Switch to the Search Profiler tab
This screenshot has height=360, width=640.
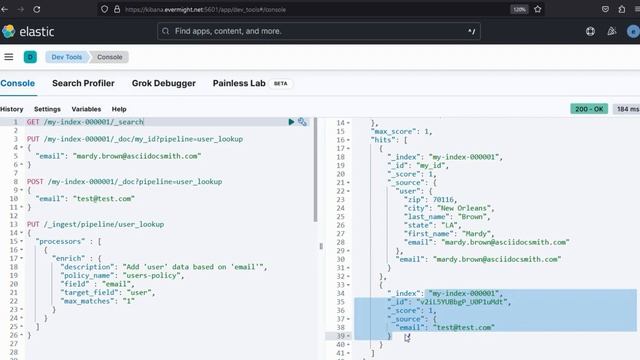point(83,83)
